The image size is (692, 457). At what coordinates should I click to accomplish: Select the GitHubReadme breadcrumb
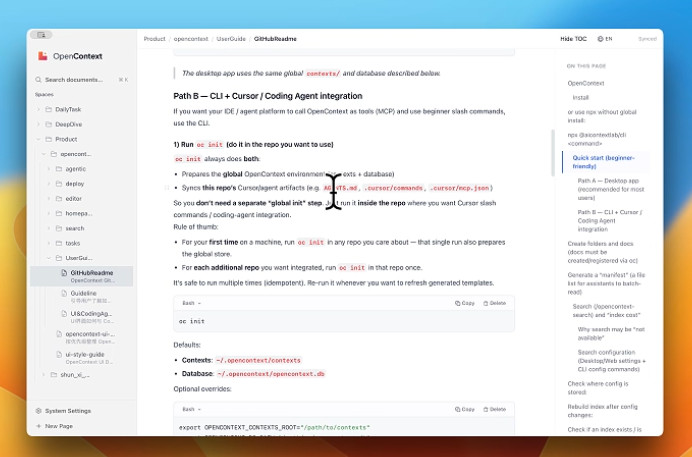click(x=275, y=39)
